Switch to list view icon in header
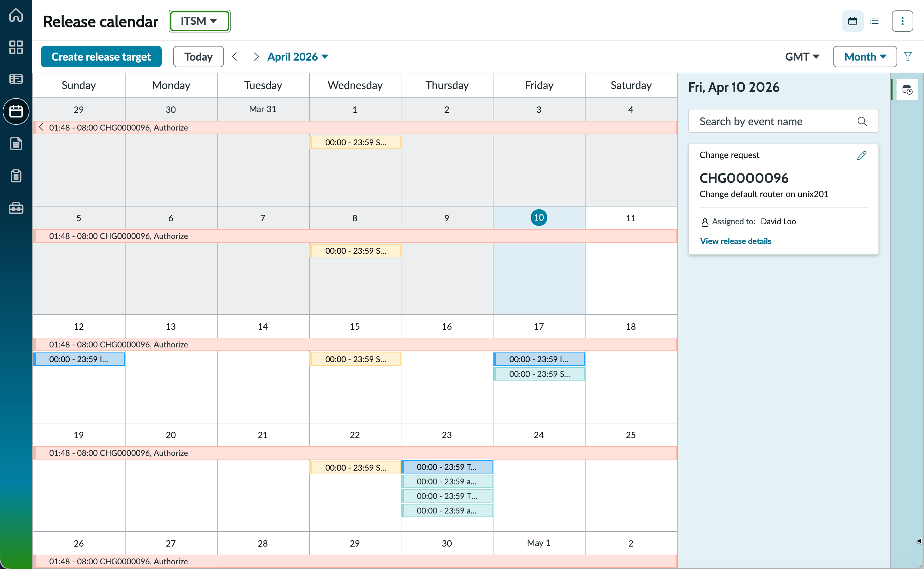Viewport: 924px width, 569px height. pos(874,21)
